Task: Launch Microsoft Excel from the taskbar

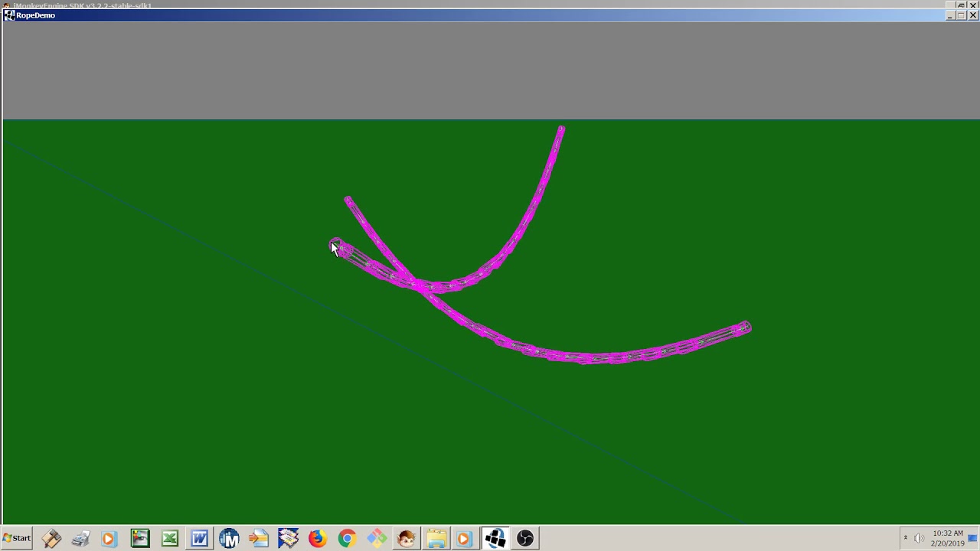Action: pyautogui.click(x=169, y=539)
